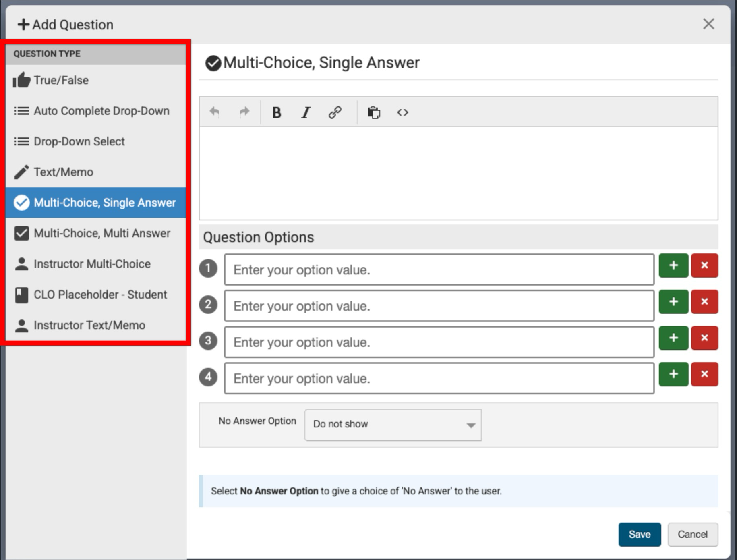Redo the last edit in editor
The width and height of the screenshot is (737, 560).
point(244,112)
